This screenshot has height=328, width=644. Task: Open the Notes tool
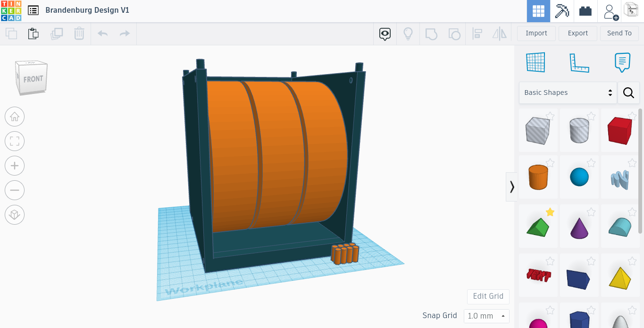pos(622,62)
